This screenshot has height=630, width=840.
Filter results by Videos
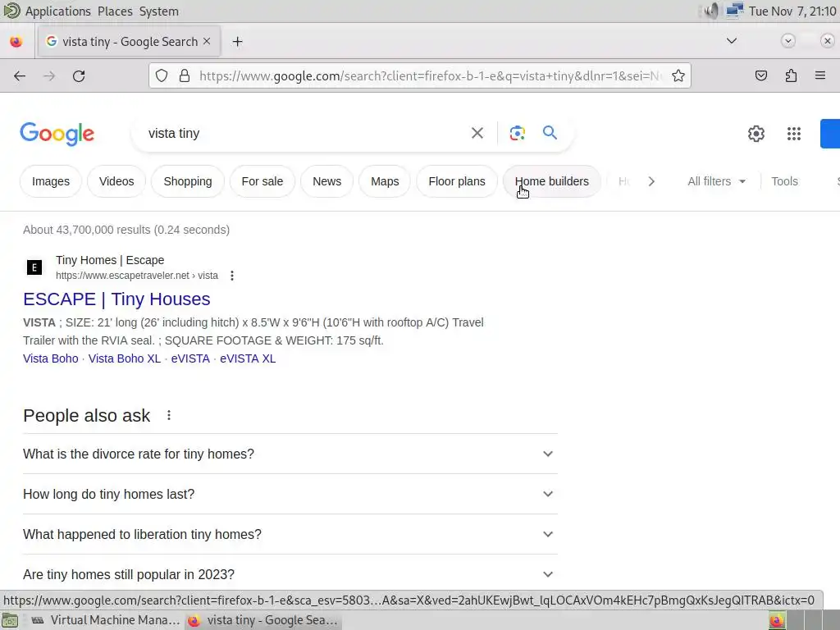pos(116,181)
